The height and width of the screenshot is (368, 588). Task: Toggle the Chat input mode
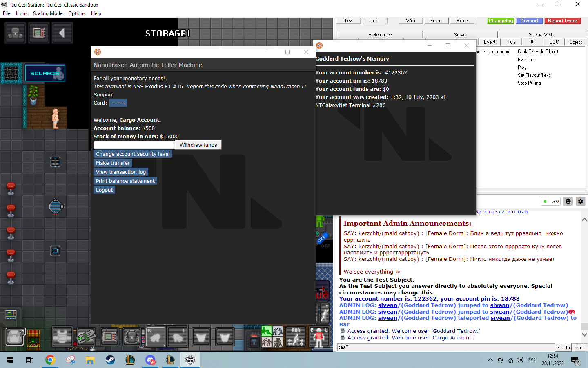580,348
